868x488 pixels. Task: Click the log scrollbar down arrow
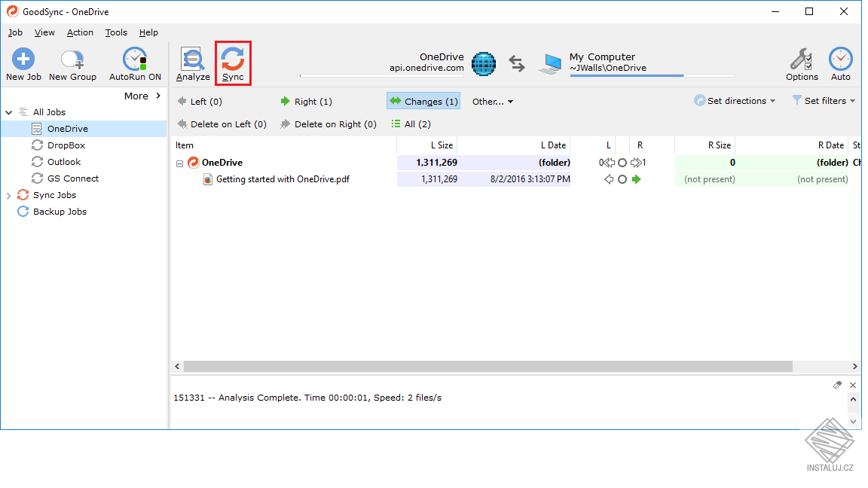coord(853,422)
